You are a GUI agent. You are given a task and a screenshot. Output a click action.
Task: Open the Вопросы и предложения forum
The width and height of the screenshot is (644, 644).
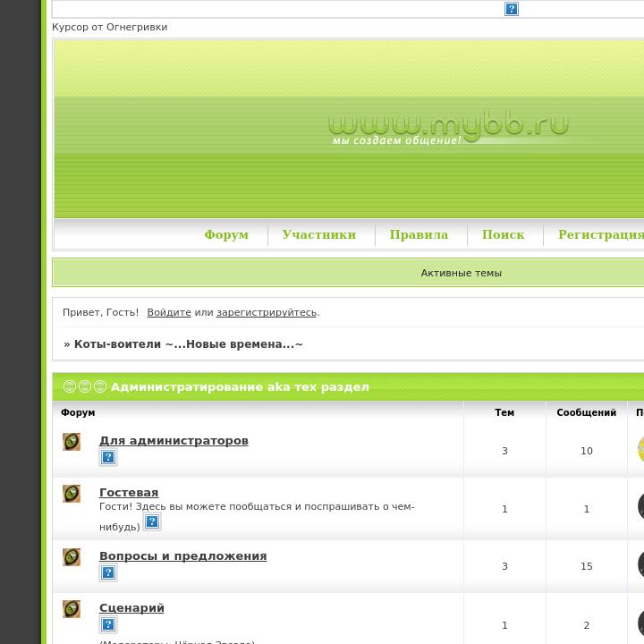(x=182, y=556)
